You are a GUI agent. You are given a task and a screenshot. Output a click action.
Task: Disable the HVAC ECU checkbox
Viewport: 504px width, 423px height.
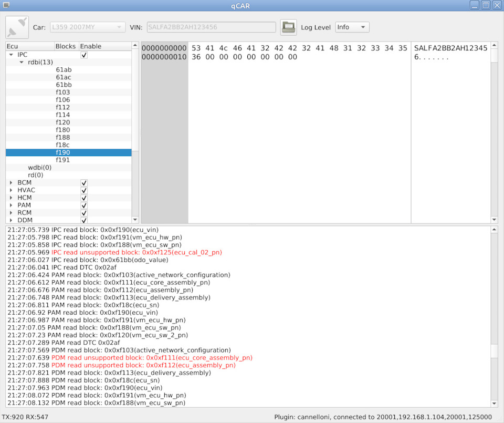click(x=84, y=190)
